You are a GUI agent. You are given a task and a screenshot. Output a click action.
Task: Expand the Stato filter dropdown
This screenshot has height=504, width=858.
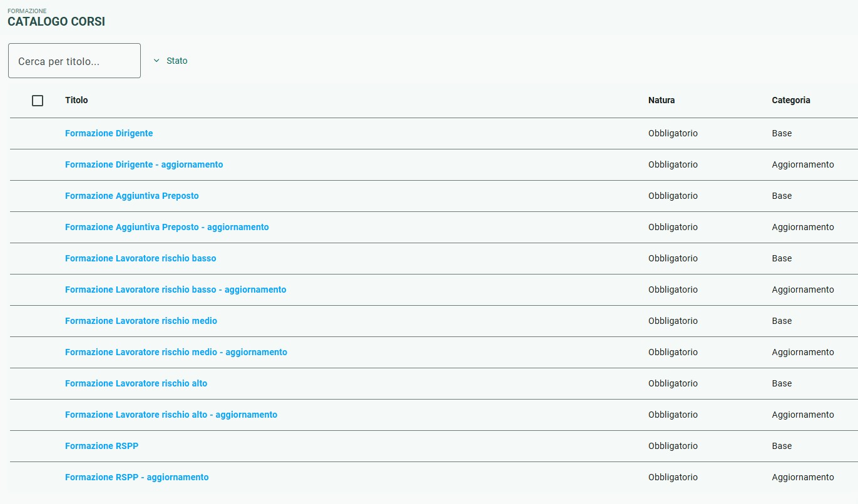170,61
